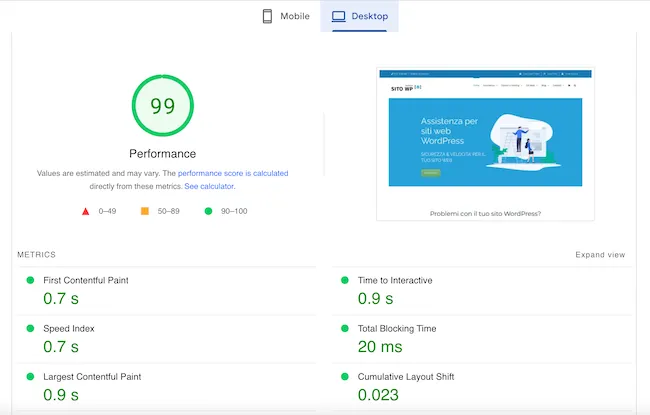The image size is (650, 415).
Task: Click the 0.023 Cumulative Layout Shift value
Action: (378, 395)
